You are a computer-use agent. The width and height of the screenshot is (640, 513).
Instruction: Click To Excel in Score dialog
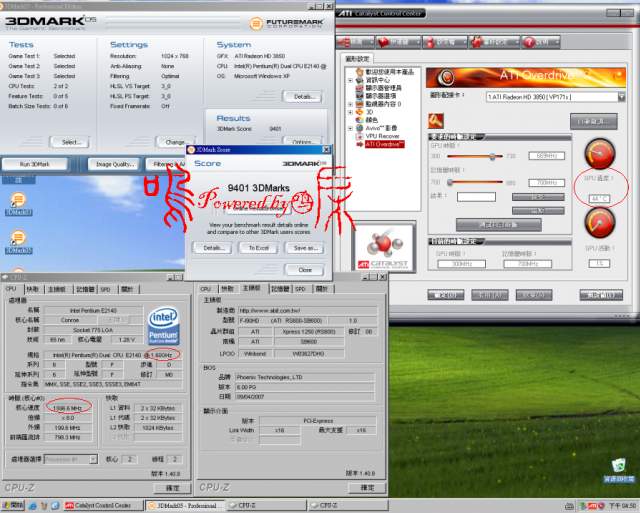pyautogui.click(x=258, y=248)
